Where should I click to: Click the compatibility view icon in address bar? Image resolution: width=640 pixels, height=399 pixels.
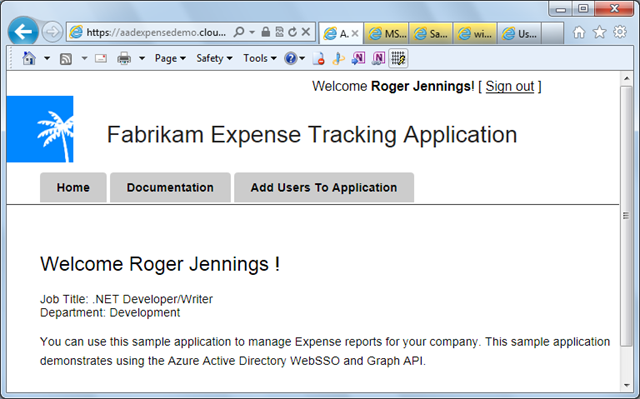click(280, 32)
